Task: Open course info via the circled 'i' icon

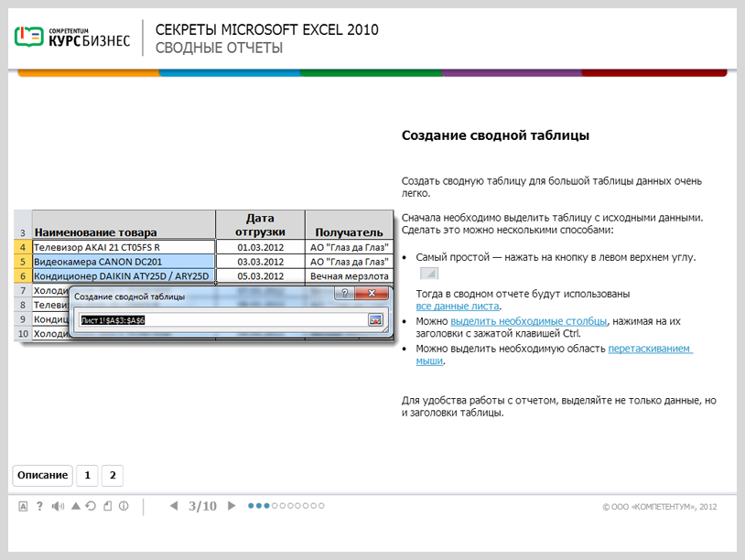Action: [124, 506]
